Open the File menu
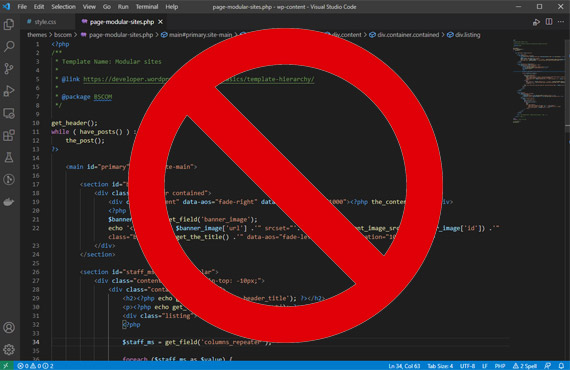This screenshot has height=370, width=570. (x=22, y=7)
